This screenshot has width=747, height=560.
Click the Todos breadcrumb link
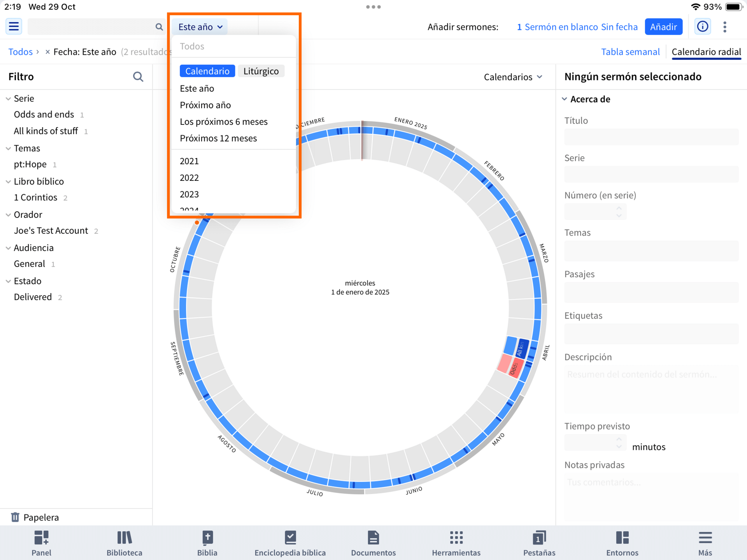point(21,52)
